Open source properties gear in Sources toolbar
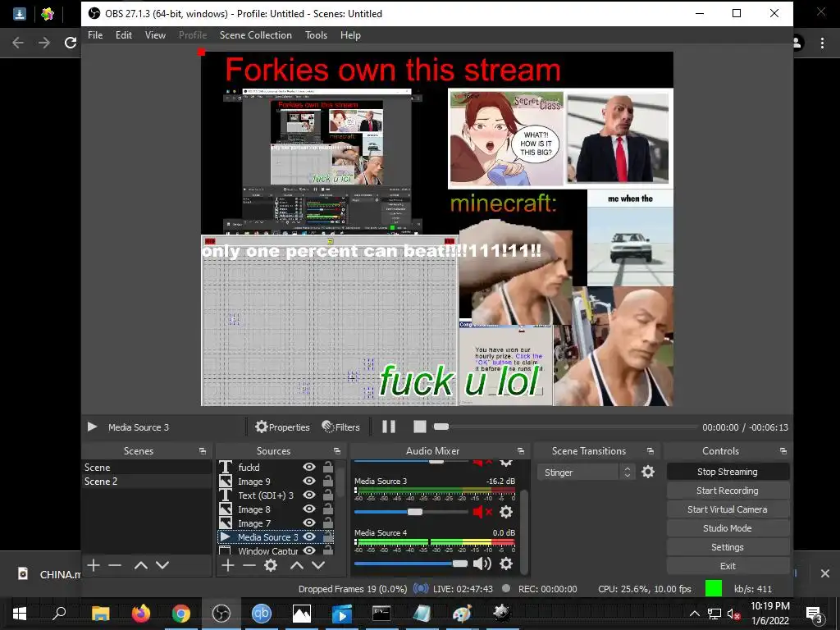840x630 pixels. click(271, 565)
